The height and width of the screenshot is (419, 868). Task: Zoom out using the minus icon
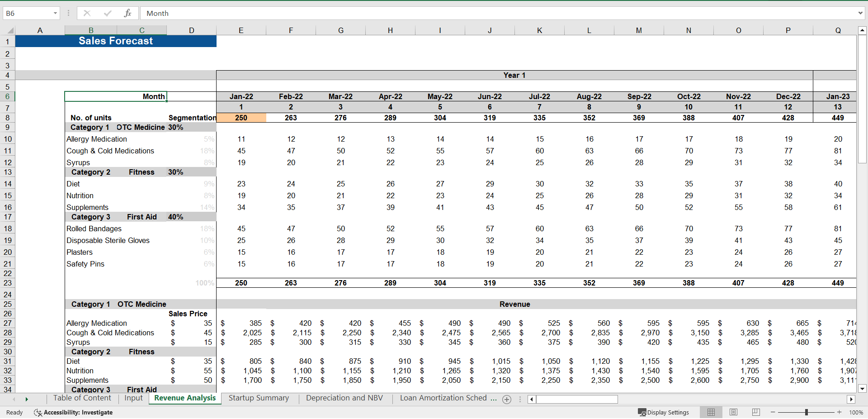click(773, 412)
